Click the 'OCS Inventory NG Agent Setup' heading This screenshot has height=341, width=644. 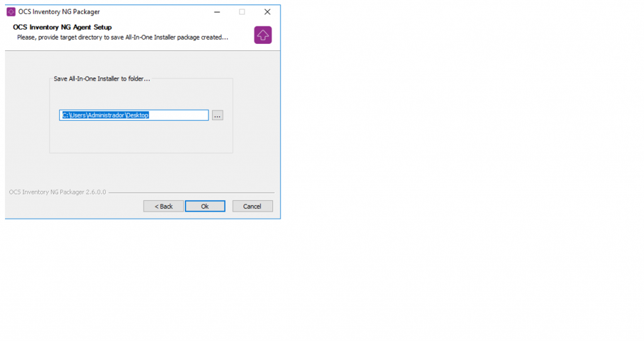coord(62,27)
